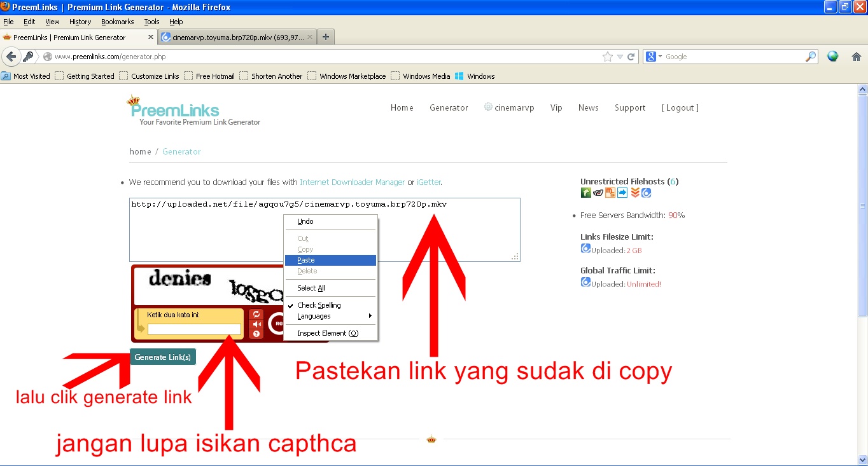Click the links textarea containing the uploaded.net URL
Image resolution: width=868 pixels, height=466 pixels.
pyautogui.click(x=325, y=230)
